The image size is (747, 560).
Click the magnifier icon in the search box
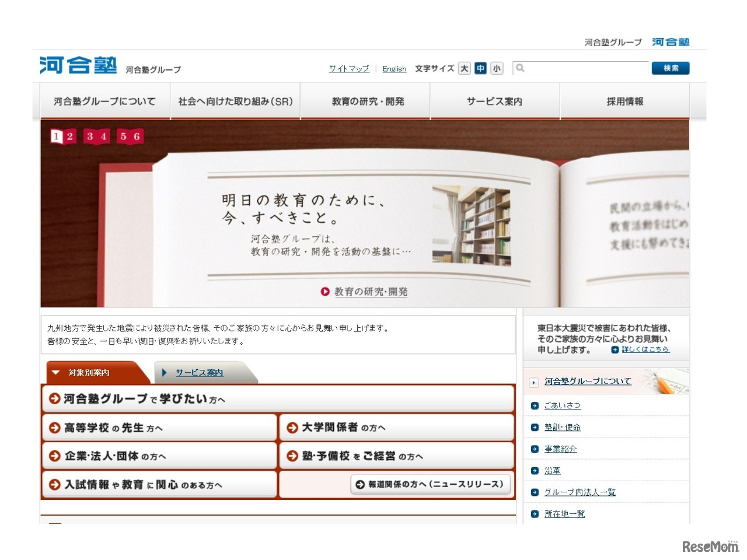point(520,68)
